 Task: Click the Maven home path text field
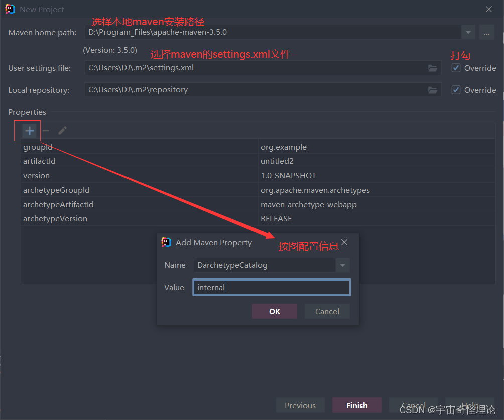click(x=273, y=32)
